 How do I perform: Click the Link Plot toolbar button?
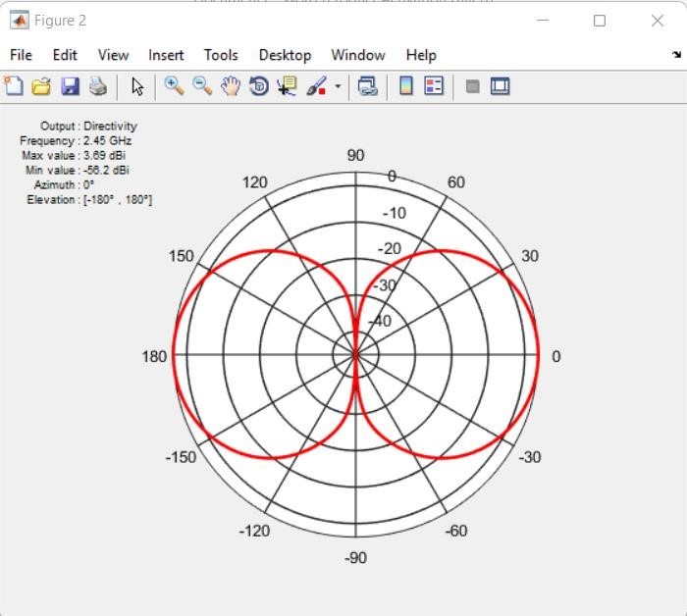368,86
